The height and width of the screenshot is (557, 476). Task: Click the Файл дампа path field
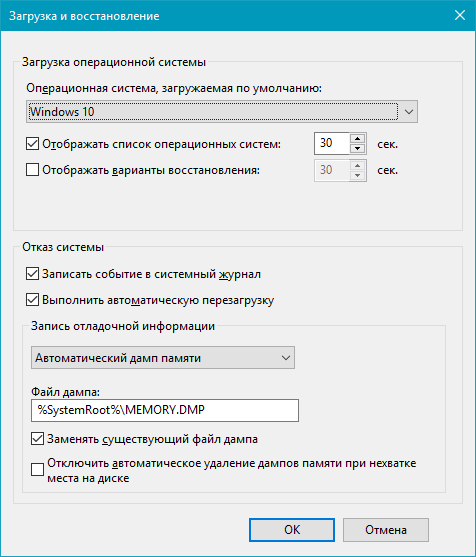point(165,410)
